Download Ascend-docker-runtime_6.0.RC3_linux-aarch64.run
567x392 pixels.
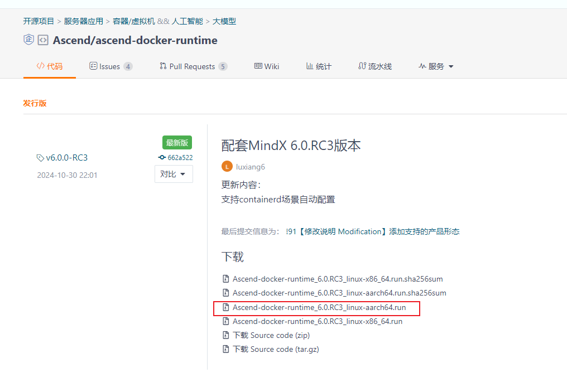[x=319, y=307]
